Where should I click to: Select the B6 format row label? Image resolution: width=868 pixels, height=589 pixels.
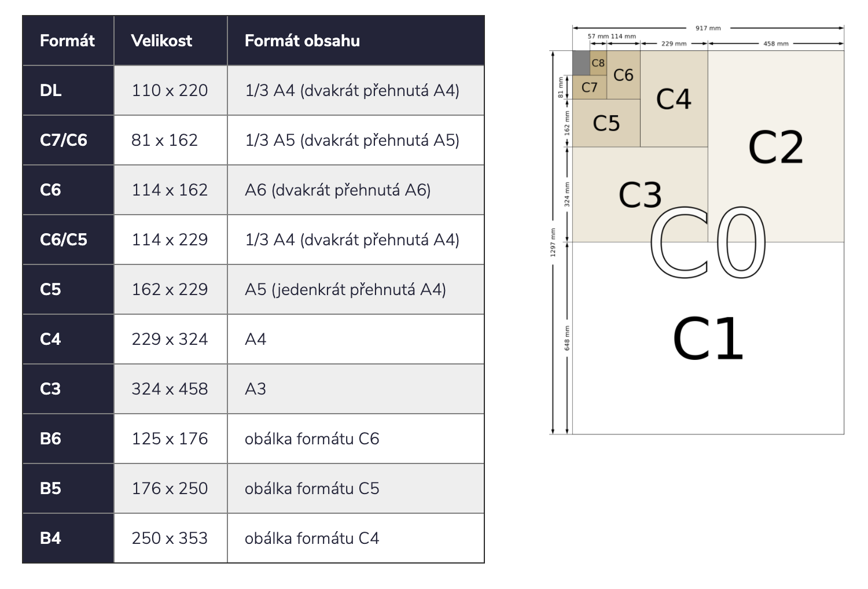(51, 439)
